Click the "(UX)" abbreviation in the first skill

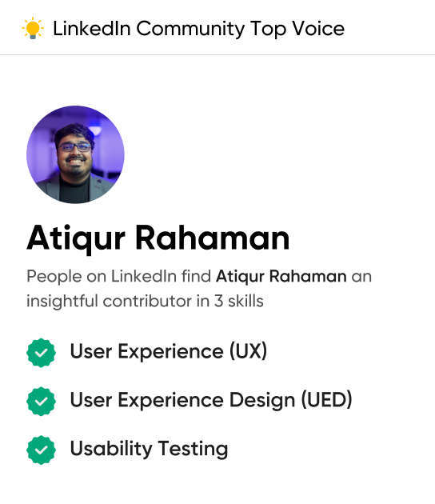[248, 351]
